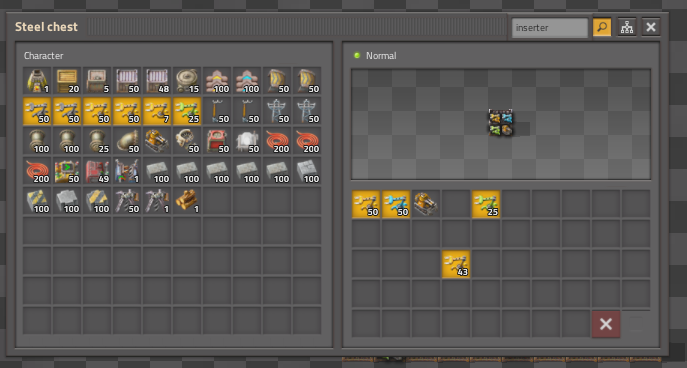Viewport: 687px width, 368px height.
Task: Close the Steel chest window
Action: (x=651, y=27)
